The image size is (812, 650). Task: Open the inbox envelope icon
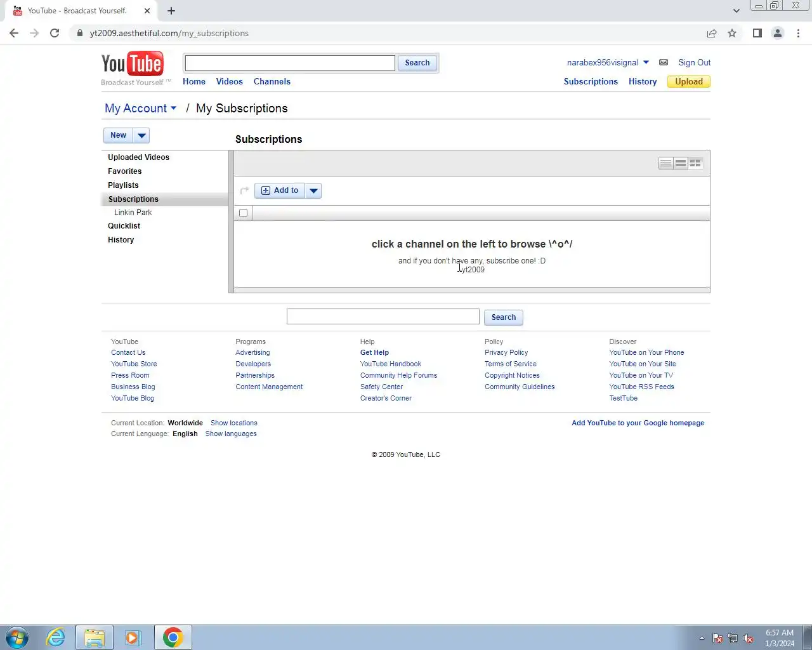[664, 62]
